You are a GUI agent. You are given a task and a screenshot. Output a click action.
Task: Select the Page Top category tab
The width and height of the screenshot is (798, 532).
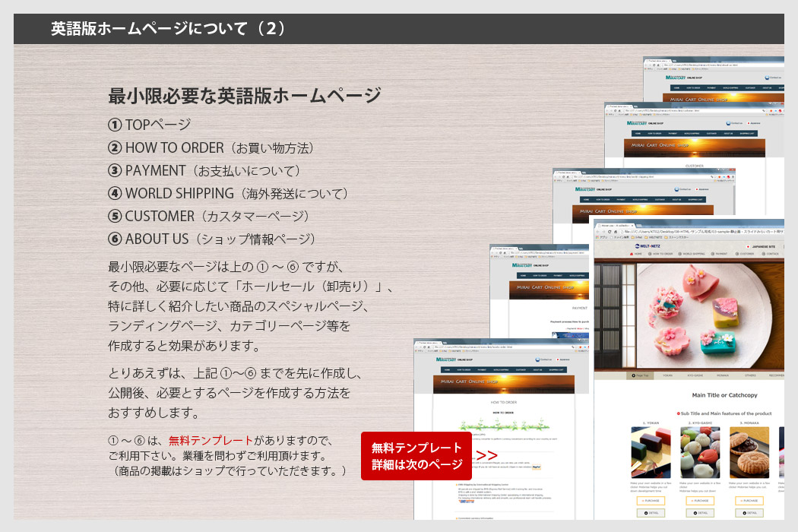[640, 375]
